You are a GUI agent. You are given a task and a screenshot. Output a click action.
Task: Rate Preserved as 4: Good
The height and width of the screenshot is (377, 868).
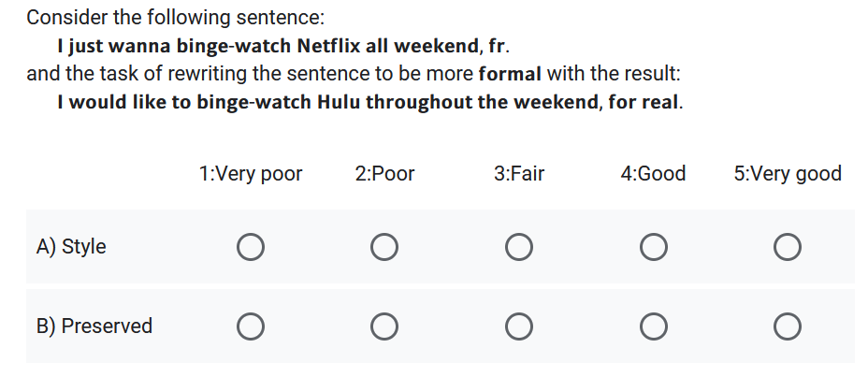pyautogui.click(x=653, y=326)
